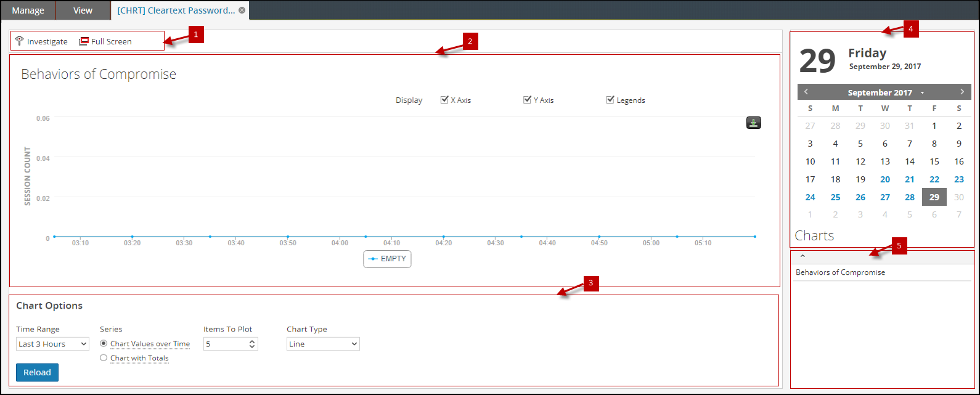This screenshot has height=395, width=980.
Task: Select Chart Values over Time radio
Action: (x=104, y=344)
